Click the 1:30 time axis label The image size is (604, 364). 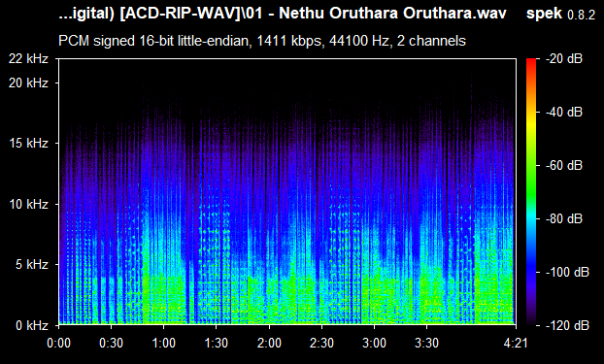(x=217, y=343)
